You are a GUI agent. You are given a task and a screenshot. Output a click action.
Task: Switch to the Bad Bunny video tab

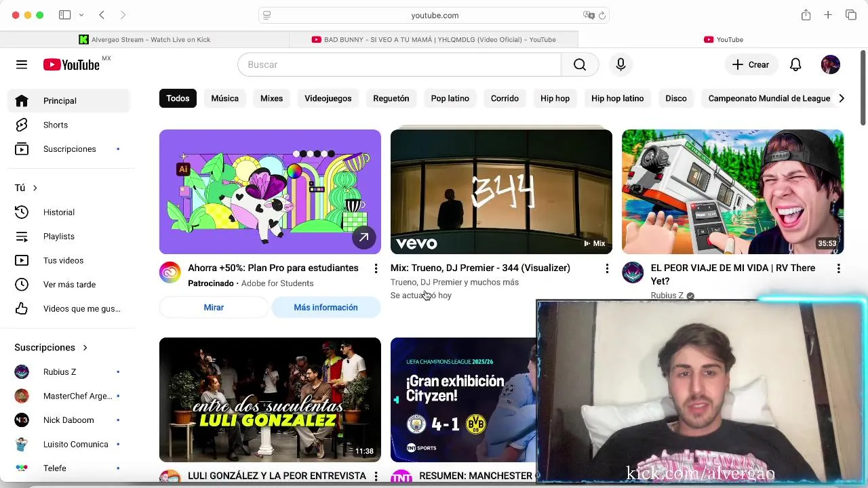point(434,39)
